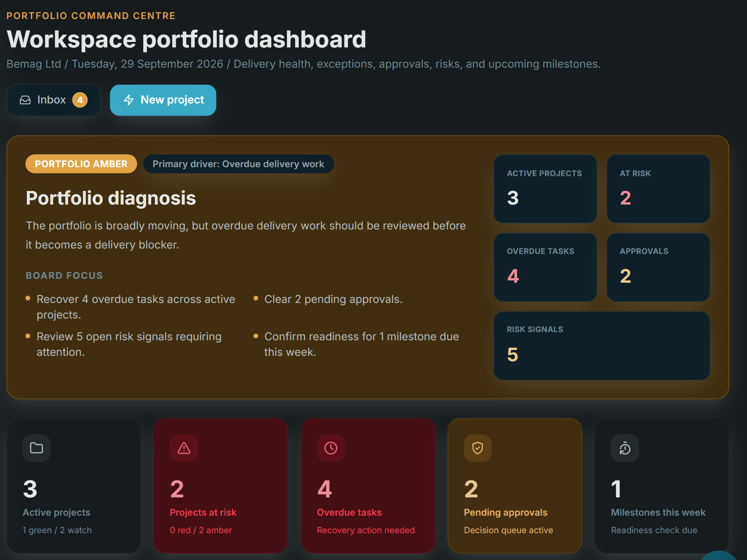Click the PORTFOLIO COMMAND CENTRE header text
The image size is (747, 560).
91,16
